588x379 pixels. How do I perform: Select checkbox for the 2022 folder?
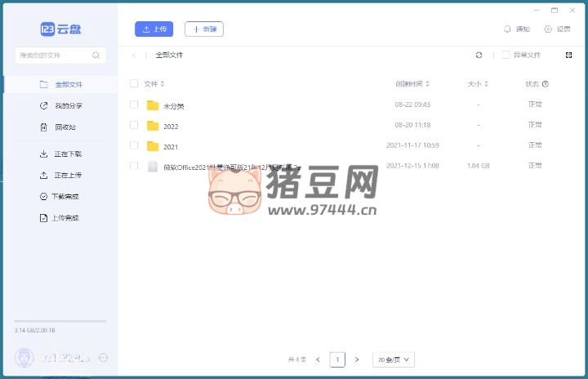click(134, 126)
